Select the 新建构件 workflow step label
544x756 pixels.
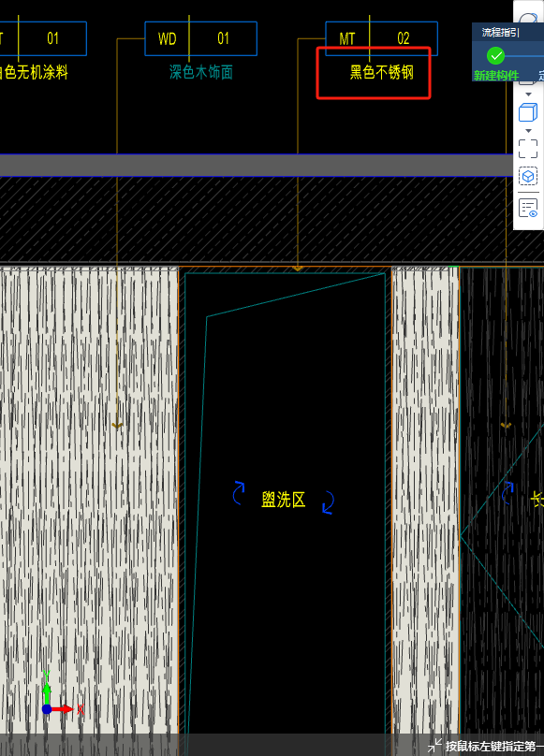point(496,76)
